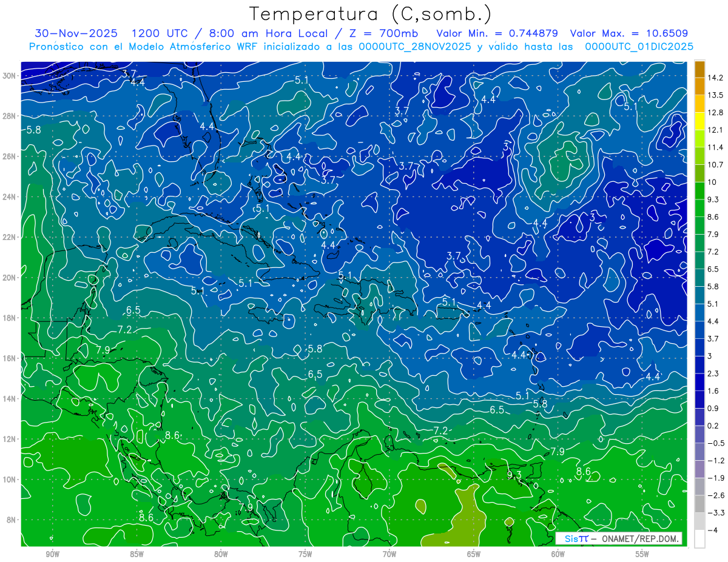Click the "SisTT - ONAMET/REP.DOM." logo box

619,538
